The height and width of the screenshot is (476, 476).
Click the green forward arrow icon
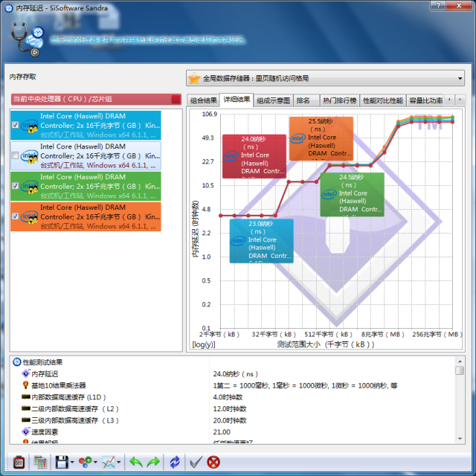tap(154, 462)
